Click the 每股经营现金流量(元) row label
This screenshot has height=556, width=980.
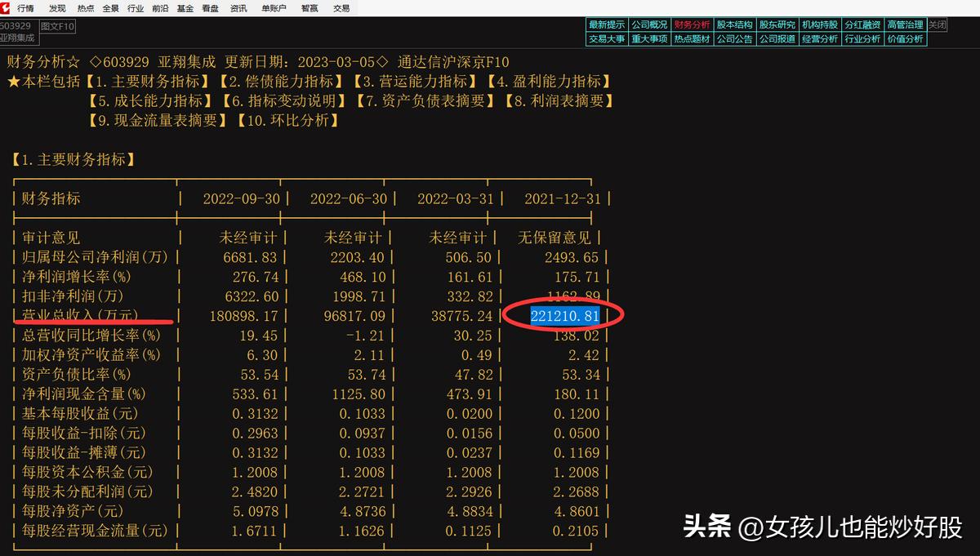click(94, 532)
